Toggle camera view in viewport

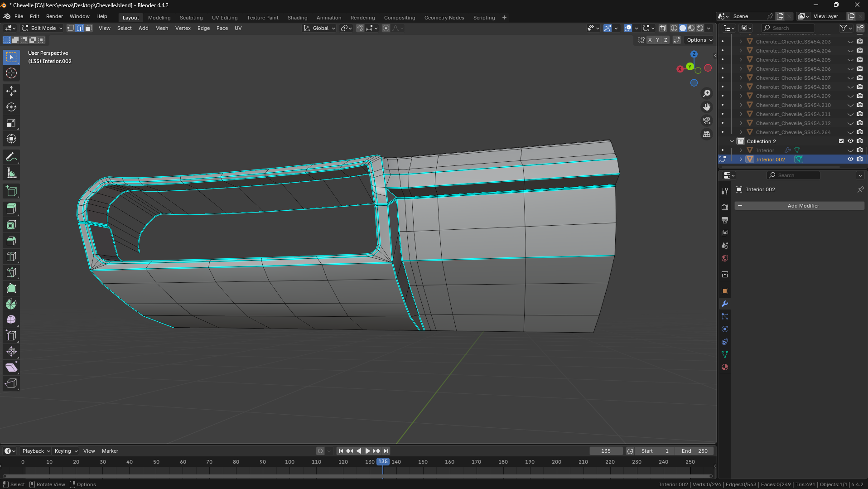click(x=707, y=121)
